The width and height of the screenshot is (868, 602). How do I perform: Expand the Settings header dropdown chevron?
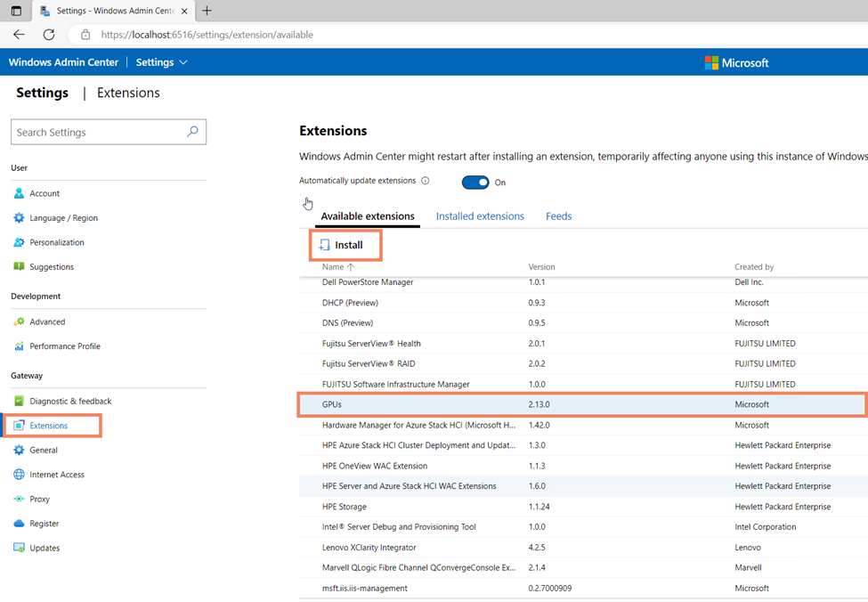[183, 62]
